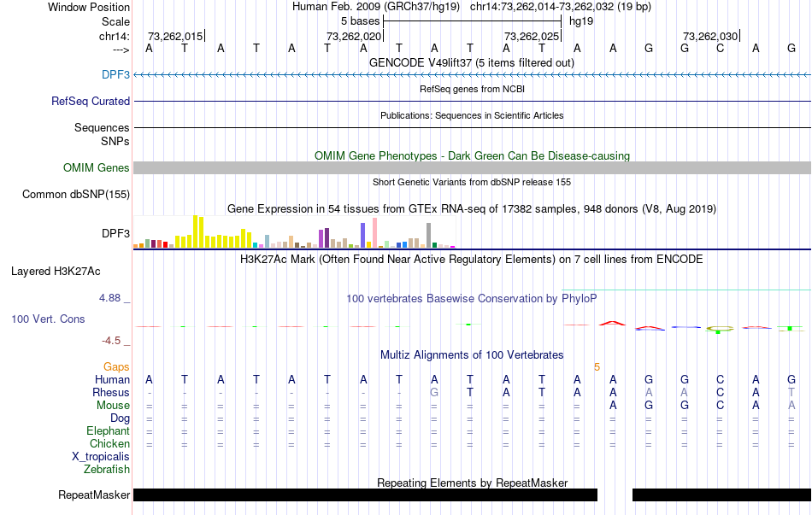Image resolution: width=812 pixels, height=515 pixels.
Task: Click the chr14:73,262,014-73,262,032 position text
Action: pyautogui.click(x=561, y=7)
